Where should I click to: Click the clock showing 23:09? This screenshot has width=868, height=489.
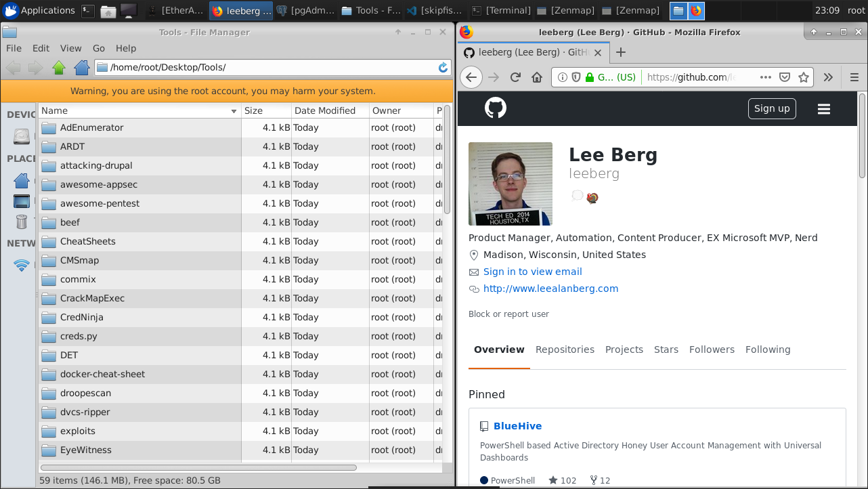[x=827, y=11]
